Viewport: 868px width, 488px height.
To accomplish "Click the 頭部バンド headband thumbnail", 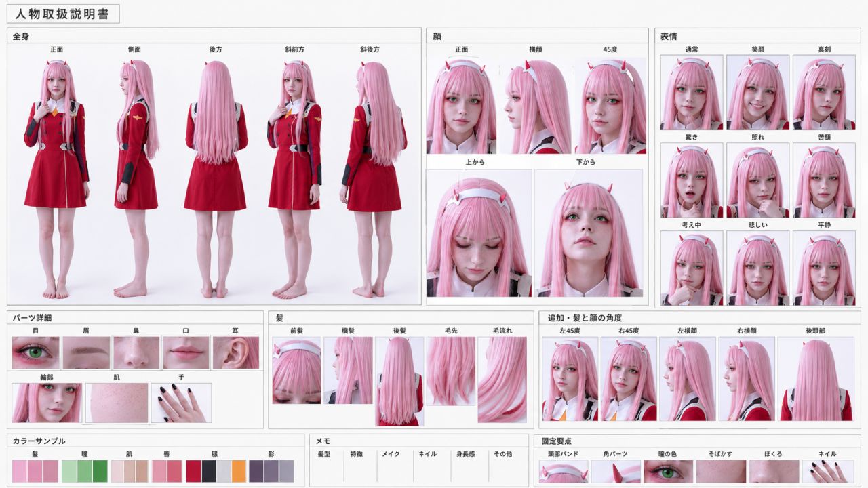I will [x=564, y=471].
